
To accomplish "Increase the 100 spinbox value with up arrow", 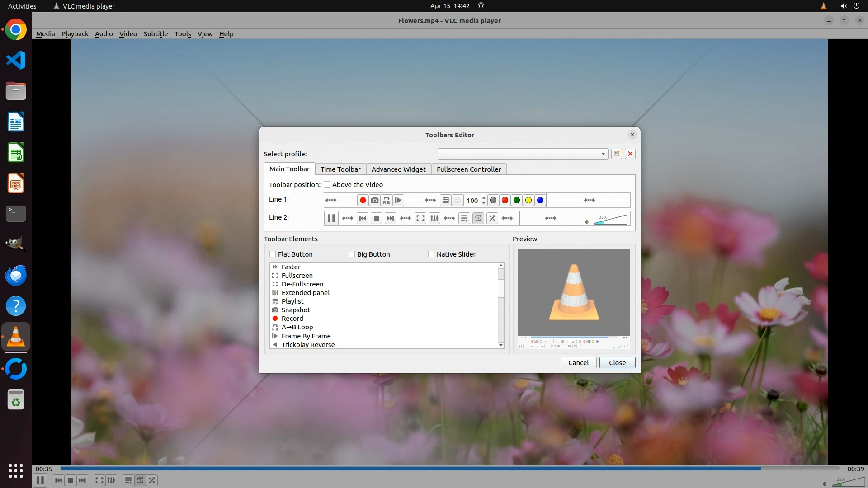I will [x=484, y=197].
